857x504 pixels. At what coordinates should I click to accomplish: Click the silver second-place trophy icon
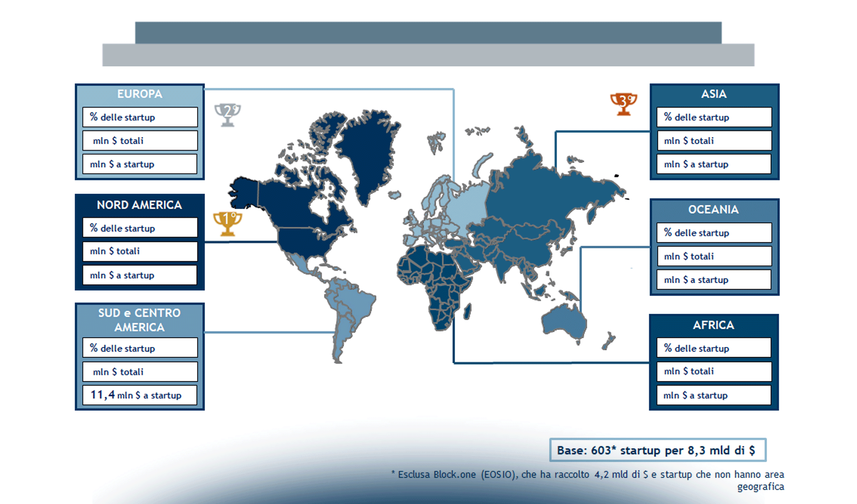(x=227, y=114)
